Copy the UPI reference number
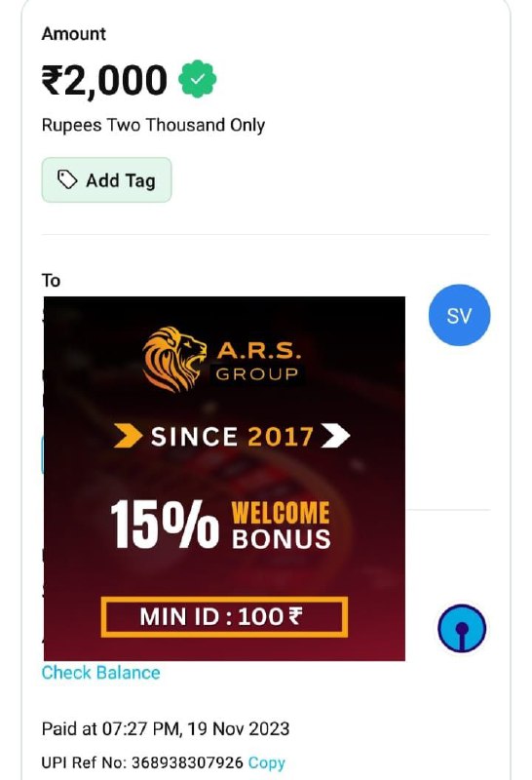 [267, 762]
